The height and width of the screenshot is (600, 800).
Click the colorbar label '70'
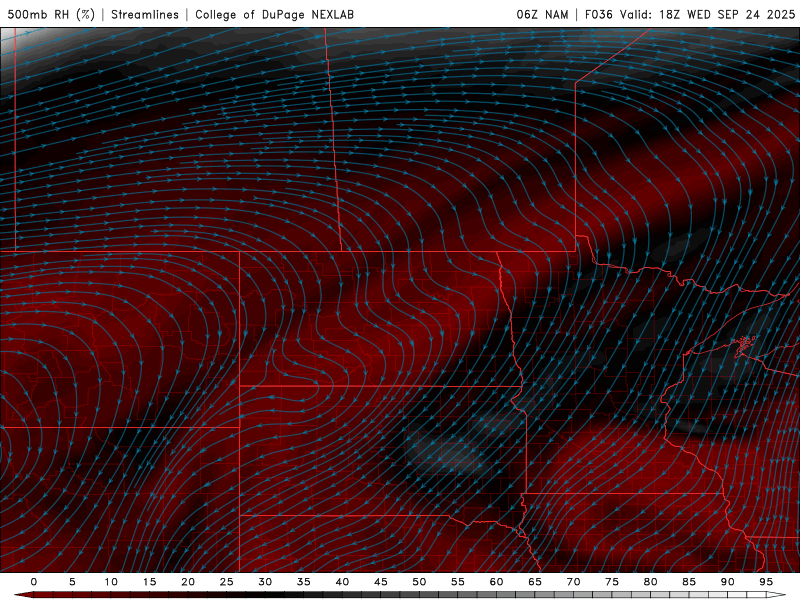(x=573, y=582)
